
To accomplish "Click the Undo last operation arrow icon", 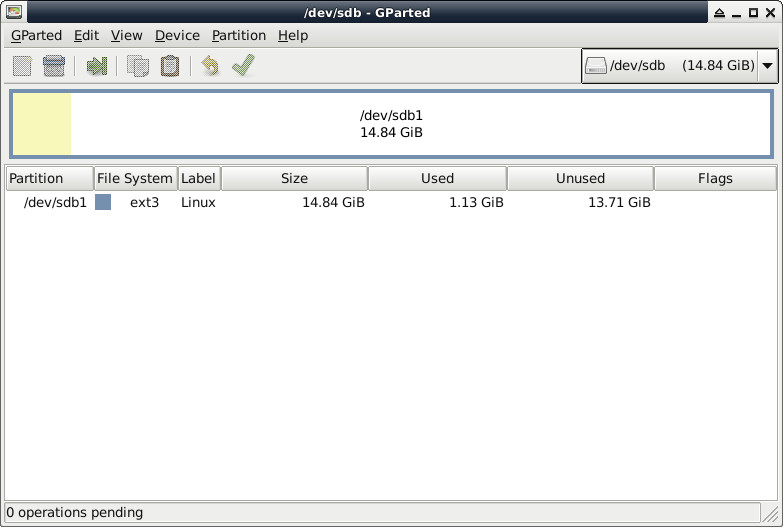I will [210, 66].
